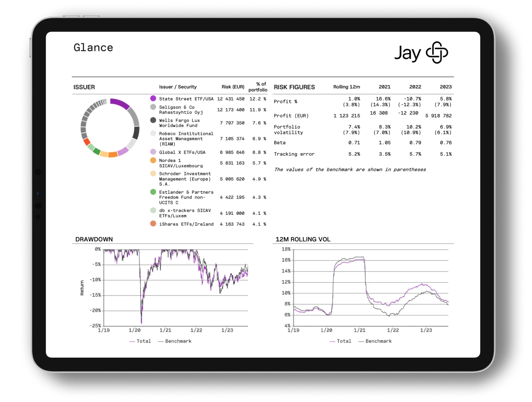The image size is (532, 402).
Task: Click the Portfolio volatility row label
Action: point(288,130)
